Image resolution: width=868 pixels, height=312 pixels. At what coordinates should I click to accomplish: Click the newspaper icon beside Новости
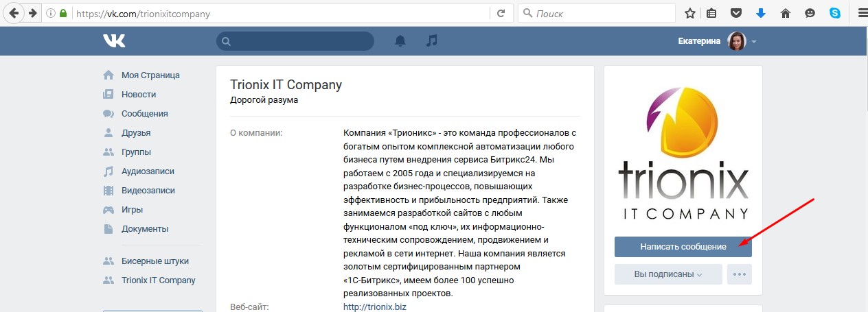(108, 94)
